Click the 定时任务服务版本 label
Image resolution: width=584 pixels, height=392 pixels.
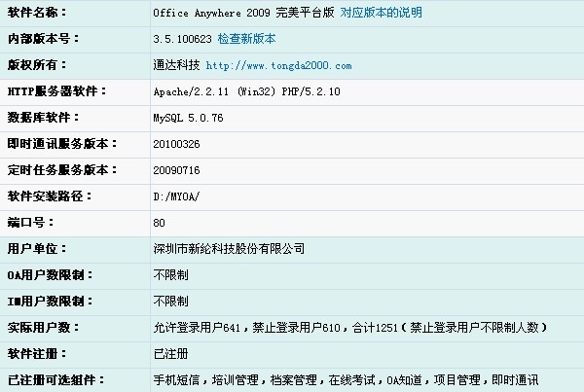click(62, 170)
